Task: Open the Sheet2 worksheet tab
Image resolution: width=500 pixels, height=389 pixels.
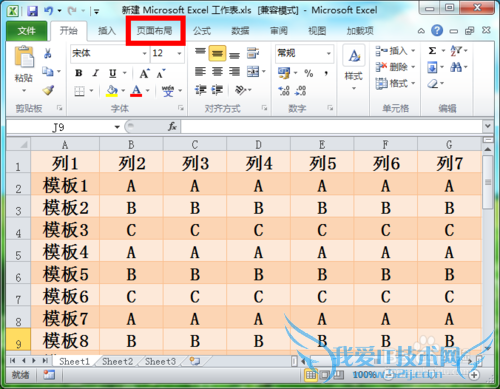Action: click(117, 361)
